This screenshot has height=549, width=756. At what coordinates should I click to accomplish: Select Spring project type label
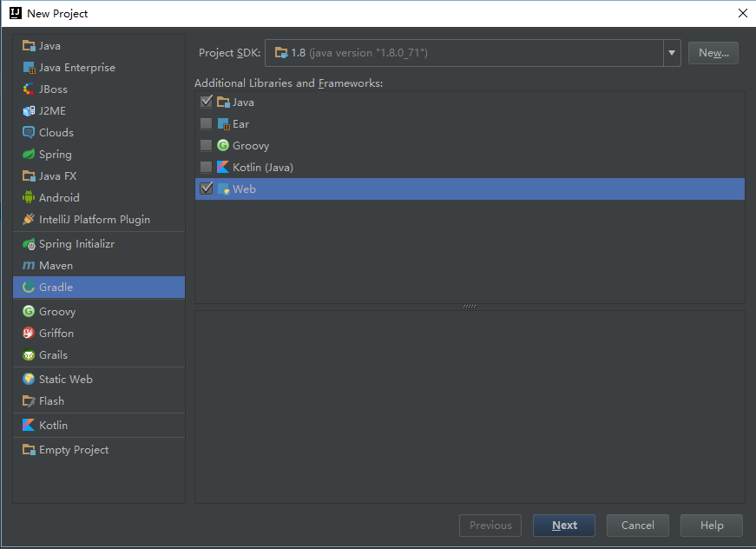56,155
